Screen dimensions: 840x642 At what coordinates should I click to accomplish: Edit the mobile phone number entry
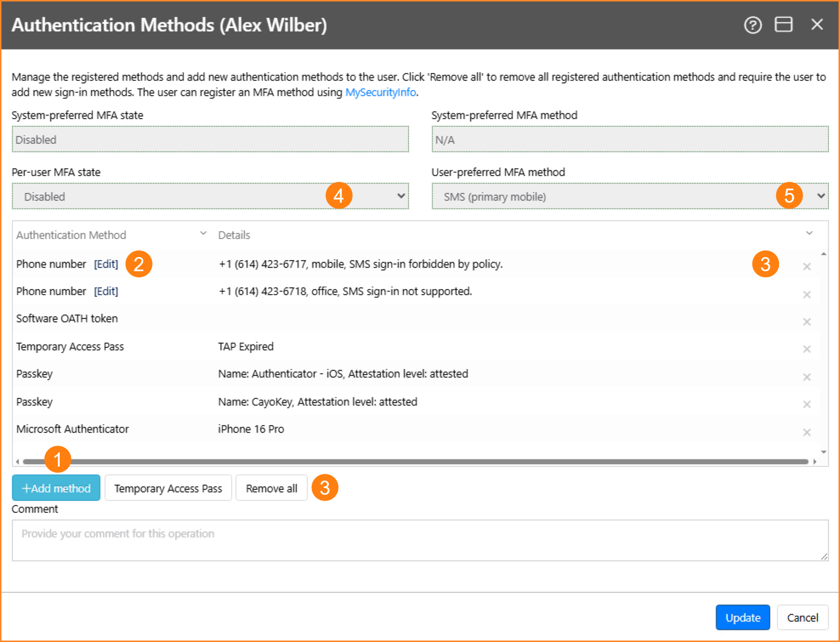[x=106, y=264]
